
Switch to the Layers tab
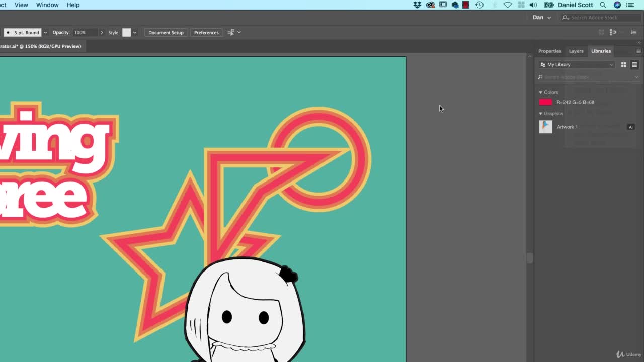click(576, 51)
